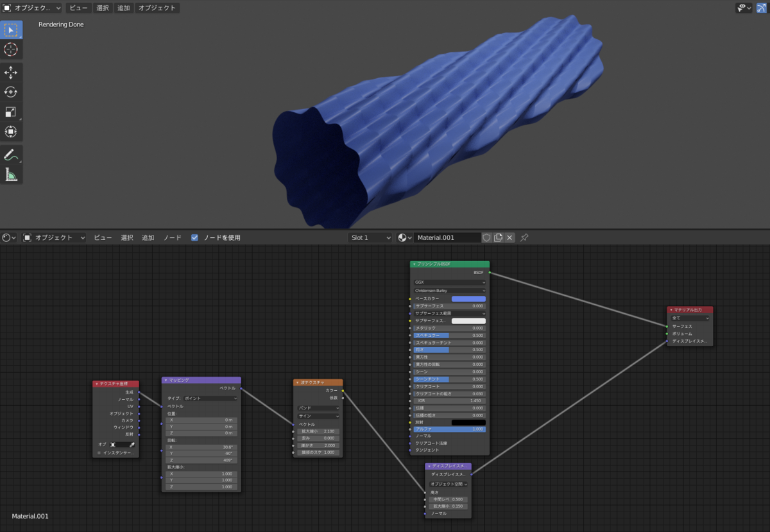Image resolution: width=770 pixels, height=532 pixels.
Task: Open Slot 1 dropdown
Action: 370,237
